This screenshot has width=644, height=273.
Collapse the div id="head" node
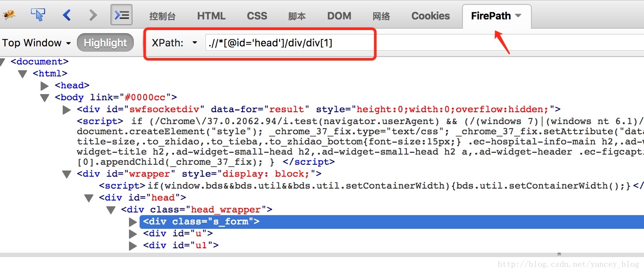tap(89, 198)
